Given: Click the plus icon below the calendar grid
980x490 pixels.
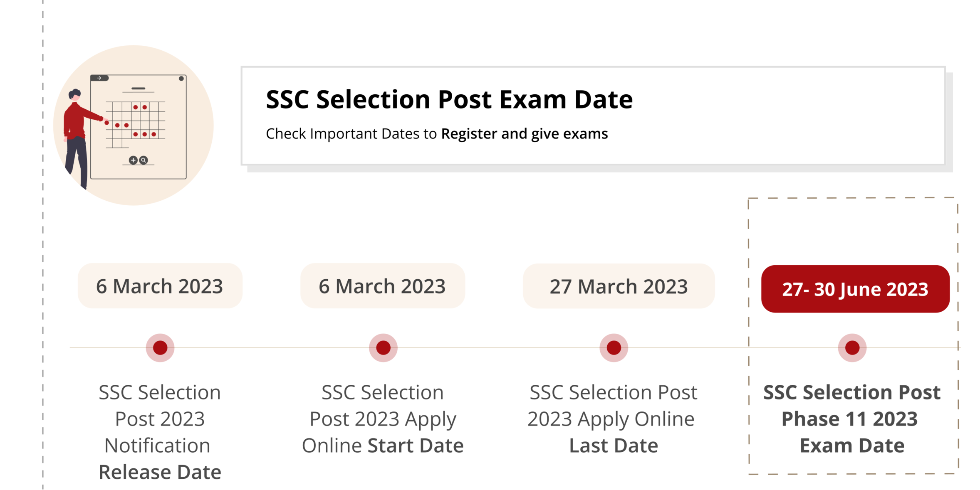Looking at the screenshot, I should [x=133, y=160].
